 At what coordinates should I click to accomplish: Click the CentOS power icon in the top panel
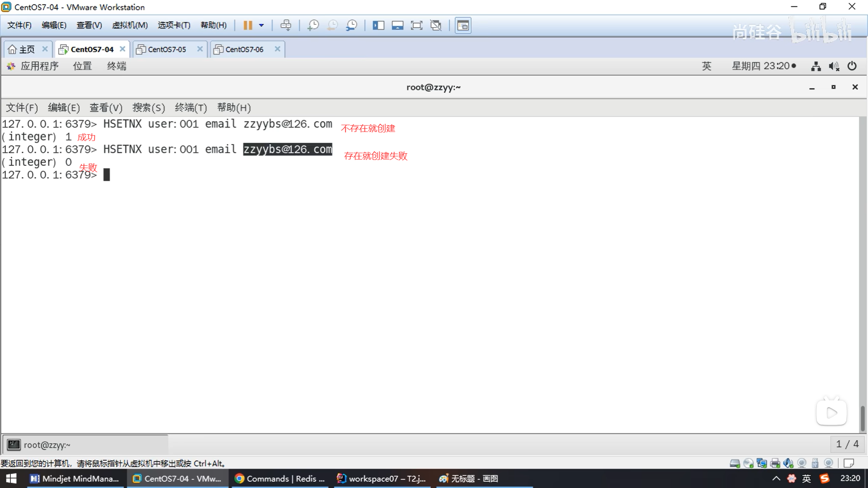click(x=852, y=66)
